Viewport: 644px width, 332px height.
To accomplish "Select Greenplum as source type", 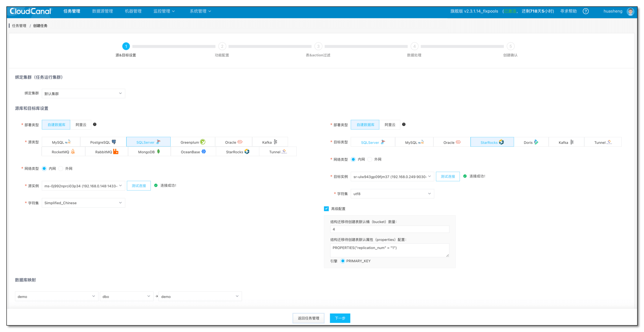I will coord(193,142).
